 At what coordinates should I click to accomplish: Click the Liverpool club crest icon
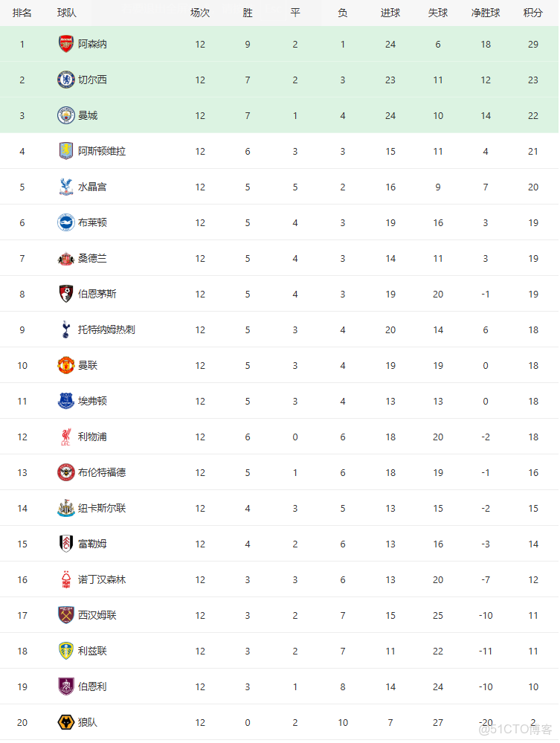click(x=66, y=437)
